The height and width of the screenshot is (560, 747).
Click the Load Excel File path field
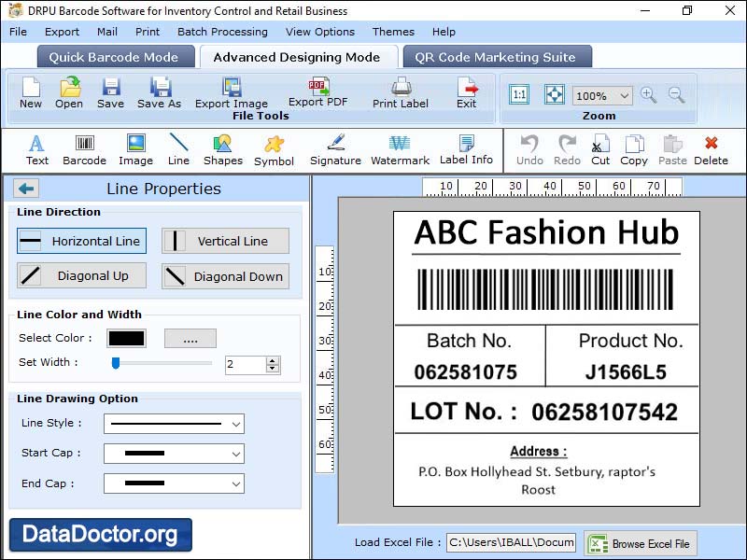pos(511,541)
